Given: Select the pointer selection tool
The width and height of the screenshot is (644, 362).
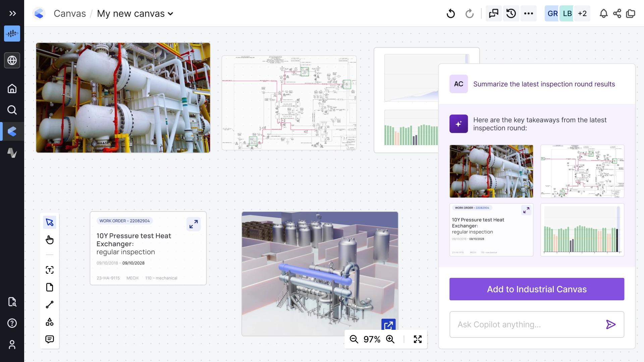Looking at the screenshot, I should [x=50, y=222].
